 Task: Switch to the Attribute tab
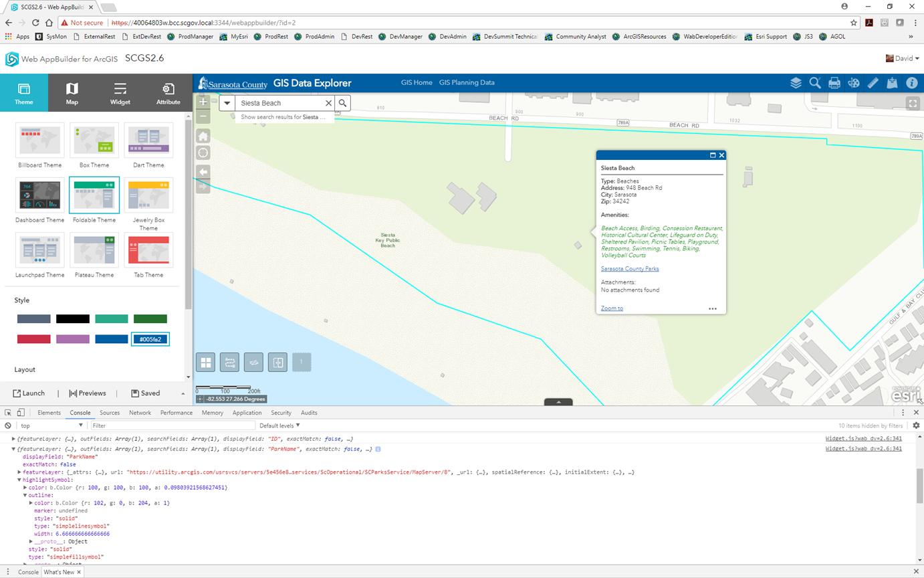tap(168, 93)
